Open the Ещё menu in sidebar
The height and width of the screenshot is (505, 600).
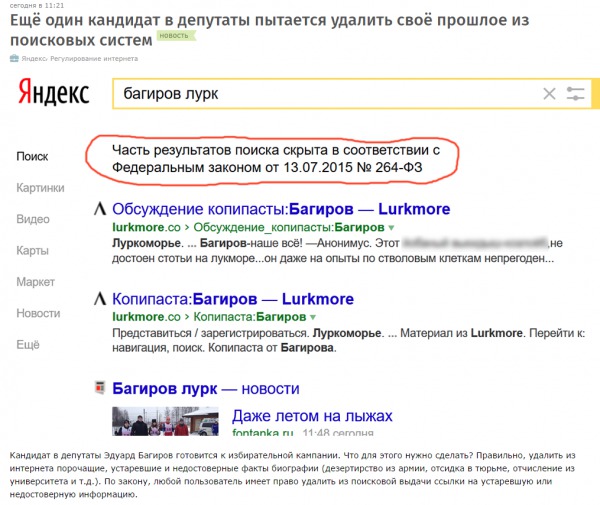coord(28,345)
